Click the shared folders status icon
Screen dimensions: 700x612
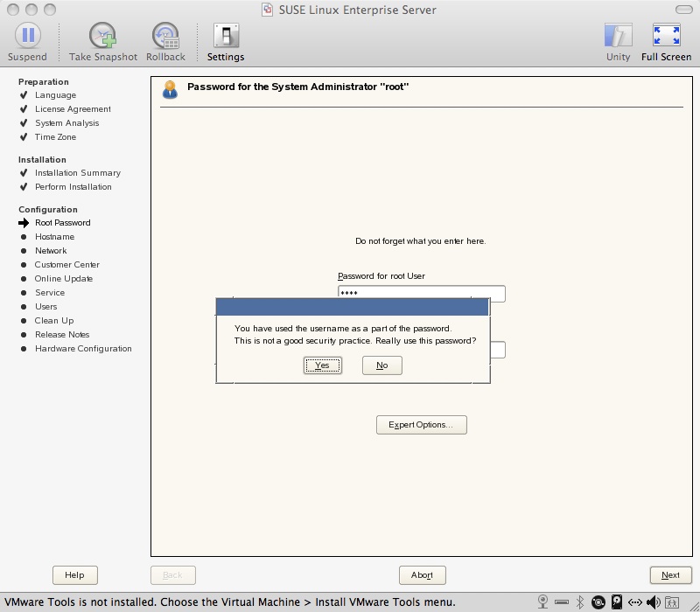point(672,602)
